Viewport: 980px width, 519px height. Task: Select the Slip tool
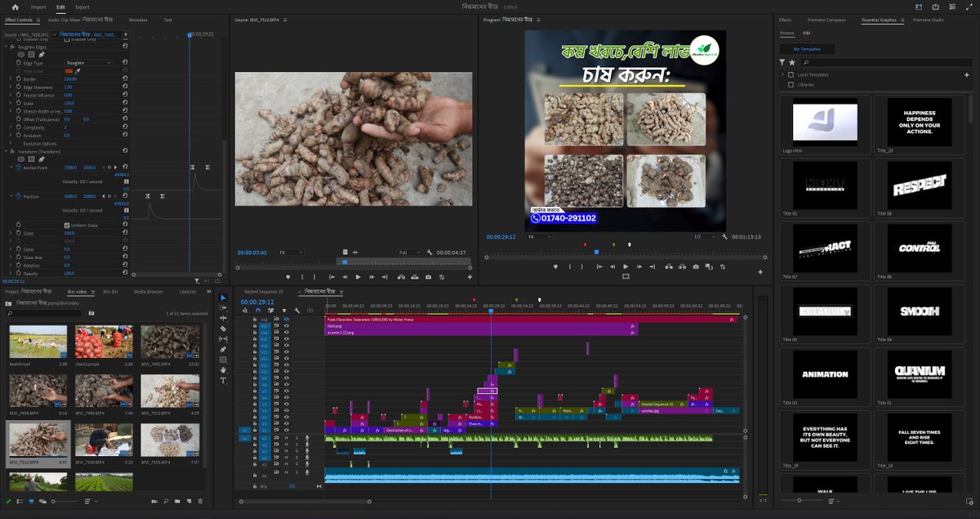[x=223, y=338]
